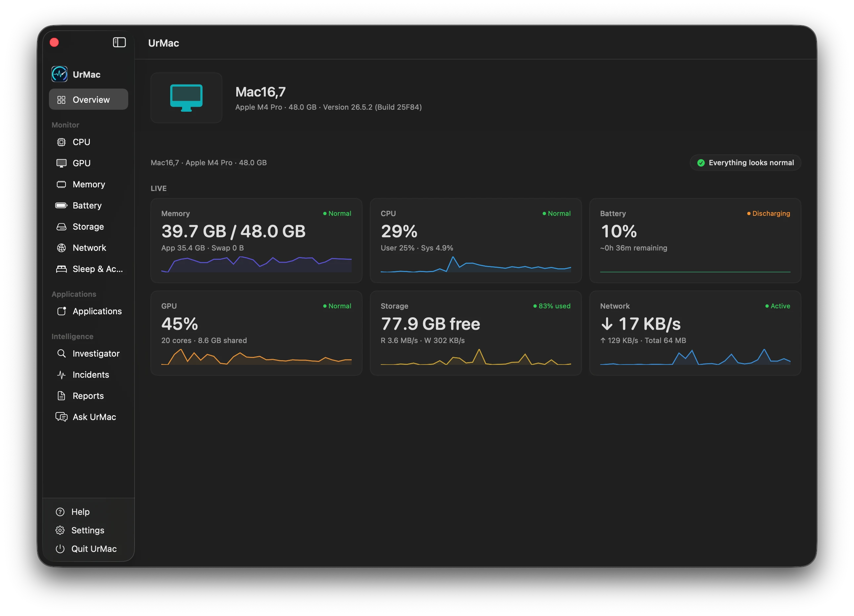The height and width of the screenshot is (616, 854).
Task: Open the Reports label in sidebar
Action: 88,395
